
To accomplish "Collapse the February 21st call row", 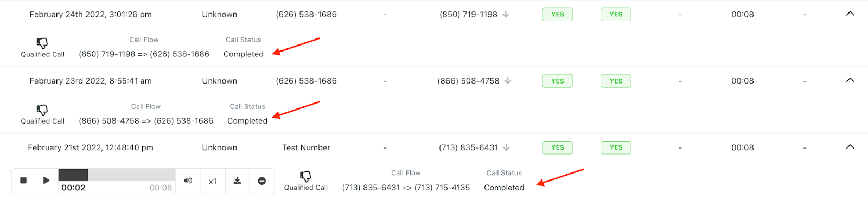I will click(x=850, y=147).
